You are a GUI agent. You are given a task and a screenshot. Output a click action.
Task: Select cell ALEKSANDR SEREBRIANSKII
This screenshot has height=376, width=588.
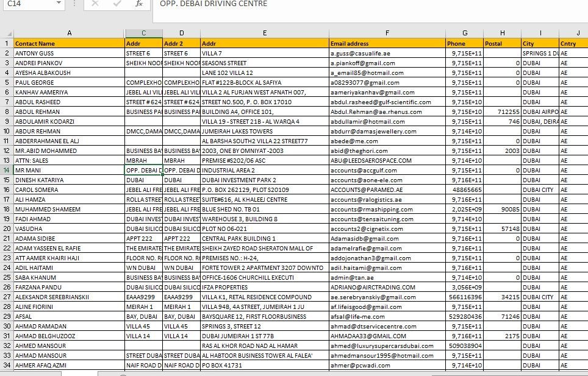point(70,297)
